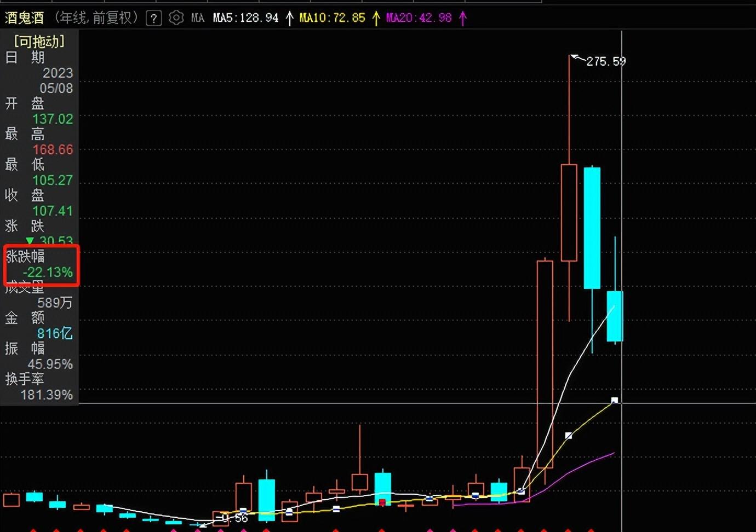The width and height of the screenshot is (756, 532).
Task: Select the highest price 168.66
Action: pos(53,149)
